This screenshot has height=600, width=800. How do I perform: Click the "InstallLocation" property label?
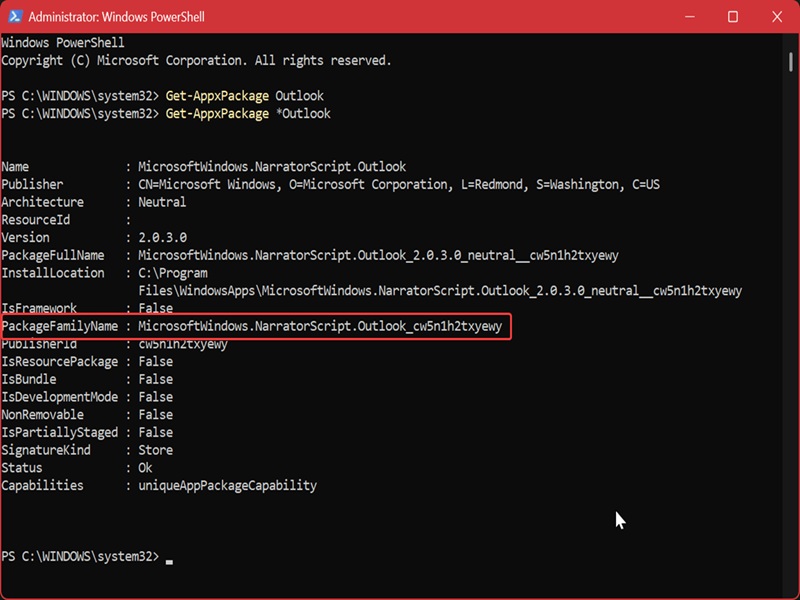(x=53, y=273)
